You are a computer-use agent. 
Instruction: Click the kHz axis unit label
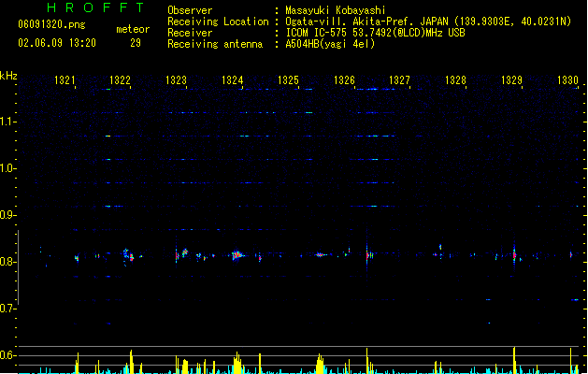pyautogui.click(x=8, y=76)
